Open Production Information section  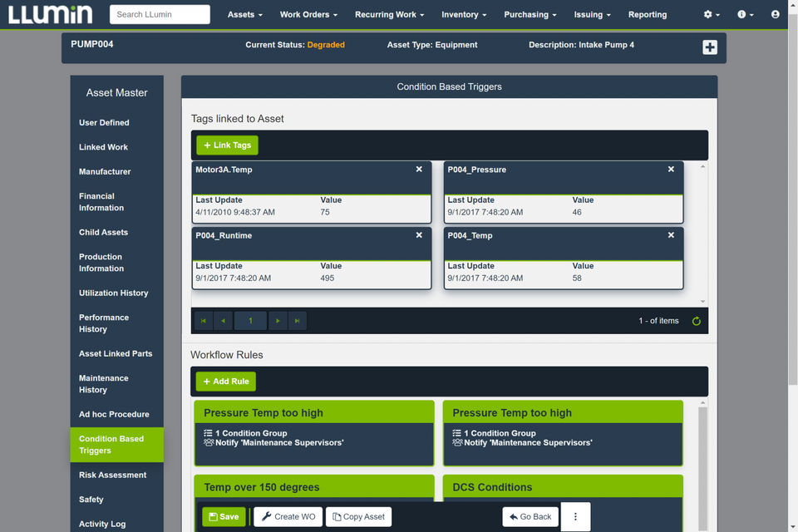[116, 262]
